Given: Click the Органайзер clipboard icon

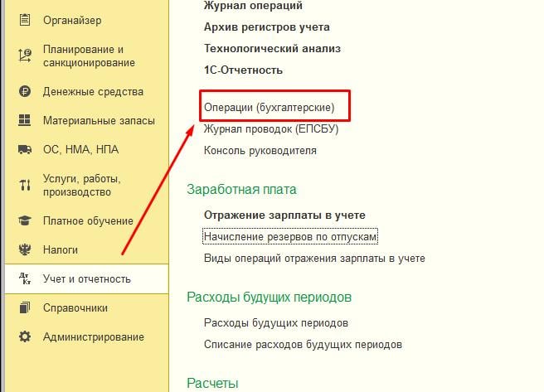Looking at the screenshot, I should pyautogui.click(x=25, y=20).
